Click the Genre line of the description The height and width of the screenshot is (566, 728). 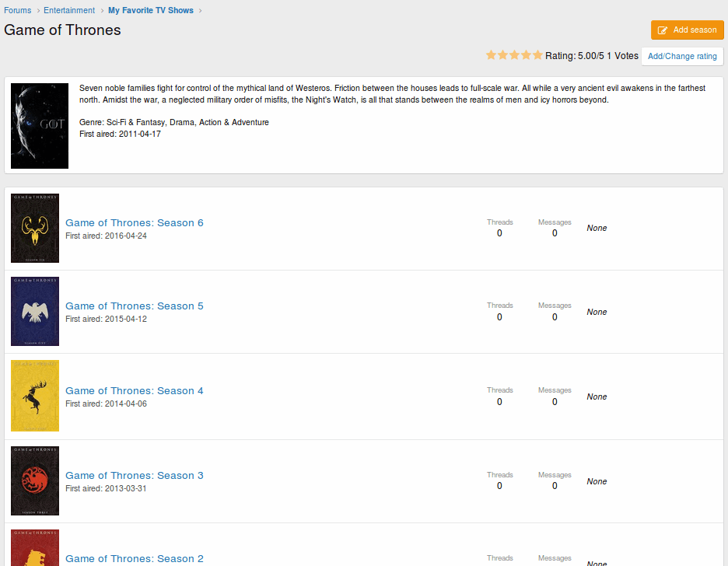tap(174, 123)
